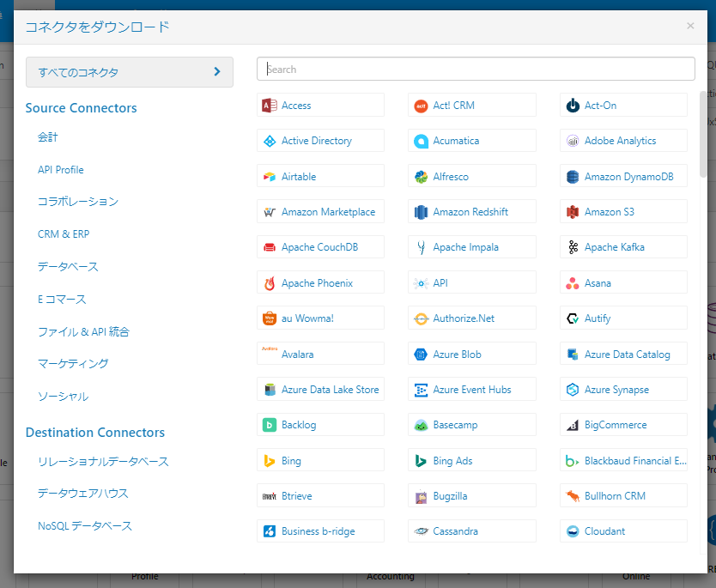Open the ファイル & API 統合 category
716x588 pixels.
pos(83,332)
